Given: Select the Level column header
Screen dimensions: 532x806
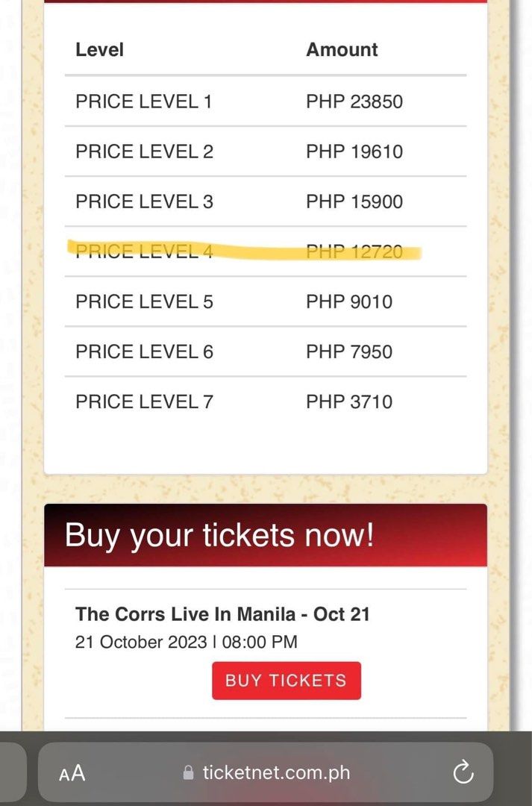Looking at the screenshot, I should pyautogui.click(x=98, y=49).
